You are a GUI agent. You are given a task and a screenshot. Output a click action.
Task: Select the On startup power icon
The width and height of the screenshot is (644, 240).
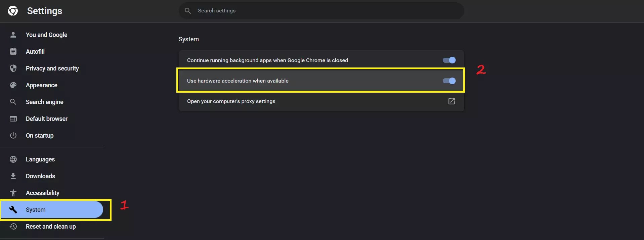(x=13, y=135)
